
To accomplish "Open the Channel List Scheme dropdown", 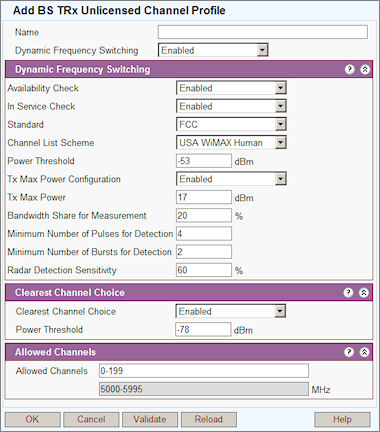I will (x=231, y=143).
